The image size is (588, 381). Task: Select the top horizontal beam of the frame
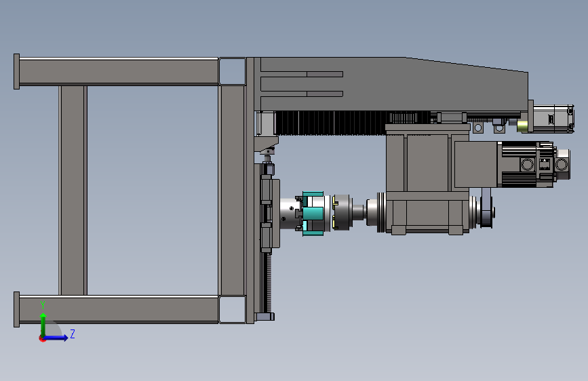pos(119,71)
